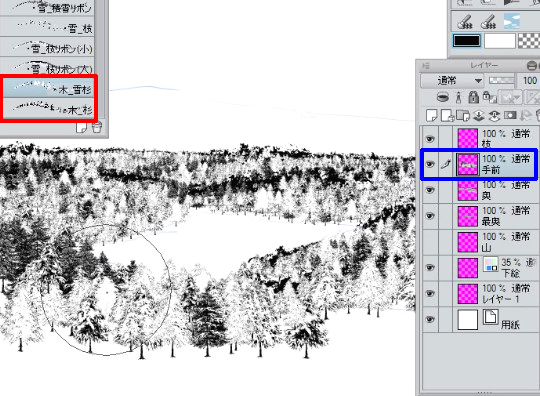Click the new vector layer icon
540x396 pixels.
click(447, 116)
